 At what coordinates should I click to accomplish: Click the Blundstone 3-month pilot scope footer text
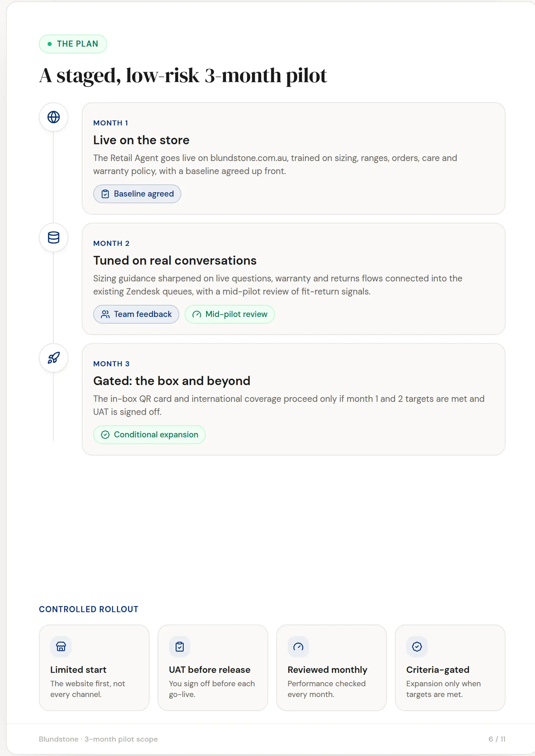98,739
